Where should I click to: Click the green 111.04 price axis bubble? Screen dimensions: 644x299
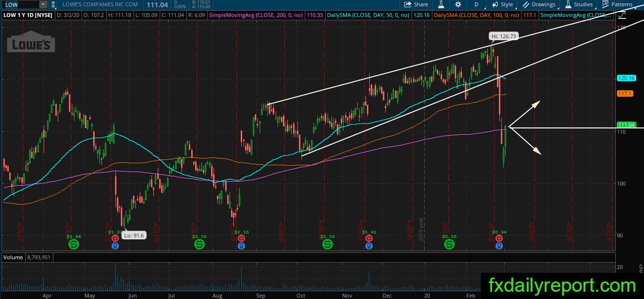[626, 125]
